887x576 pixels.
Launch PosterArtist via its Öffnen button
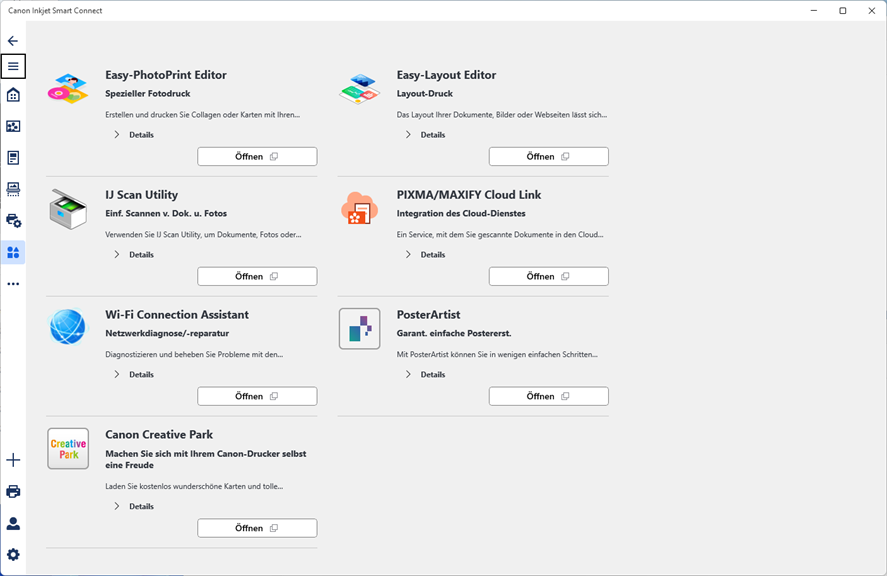pyautogui.click(x=549, y=396)
